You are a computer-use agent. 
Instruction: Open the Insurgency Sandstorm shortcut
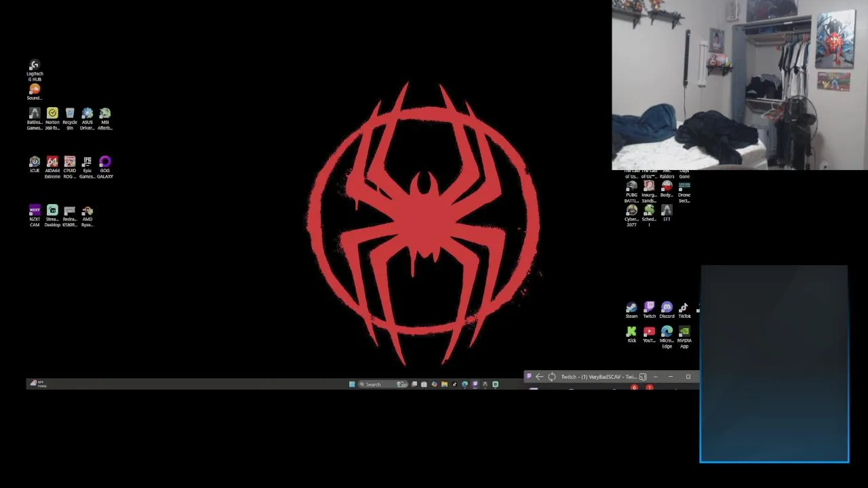[x=649, y=192]
